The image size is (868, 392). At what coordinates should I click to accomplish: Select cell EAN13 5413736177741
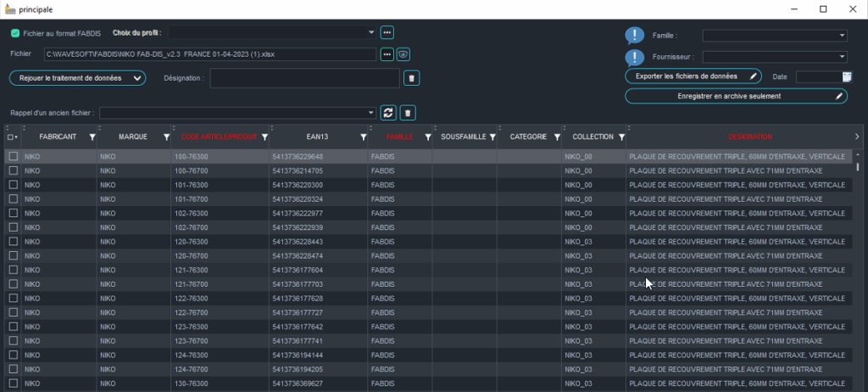click(x=319, y=341)
